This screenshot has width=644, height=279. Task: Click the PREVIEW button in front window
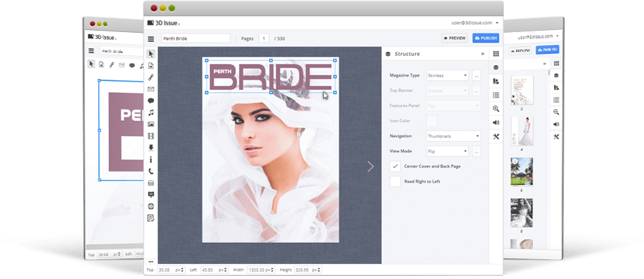tap(455, 38)
